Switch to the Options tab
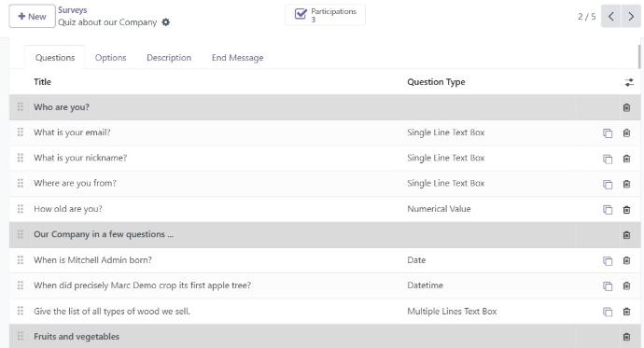Viewport: 644px width, 348px height. (x=110, y=58)
